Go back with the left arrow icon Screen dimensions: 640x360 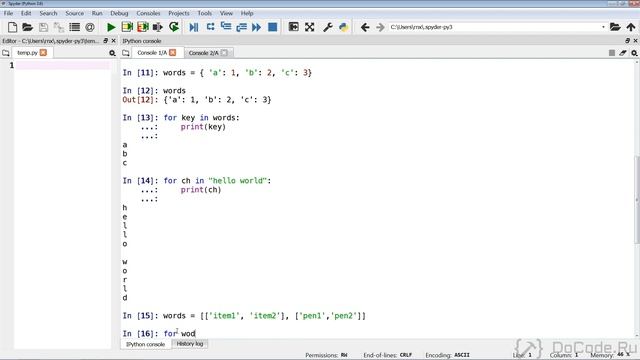[365, 27]
